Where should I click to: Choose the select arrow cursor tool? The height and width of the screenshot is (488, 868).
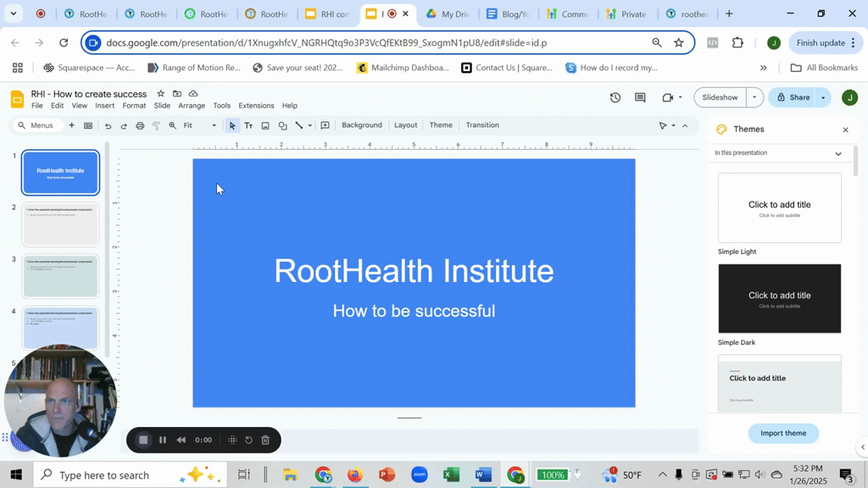coord(232,125)
